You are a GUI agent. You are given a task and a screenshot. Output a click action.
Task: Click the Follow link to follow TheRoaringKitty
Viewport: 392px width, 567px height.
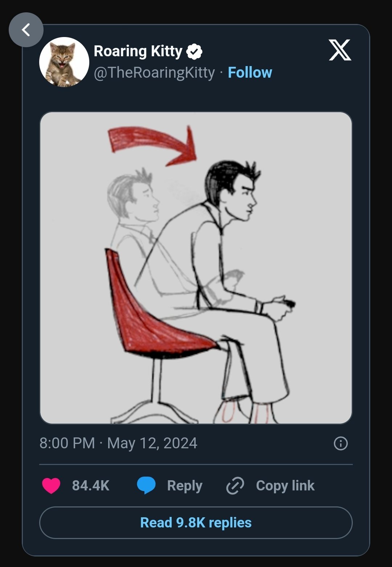[x=249, y=72]
